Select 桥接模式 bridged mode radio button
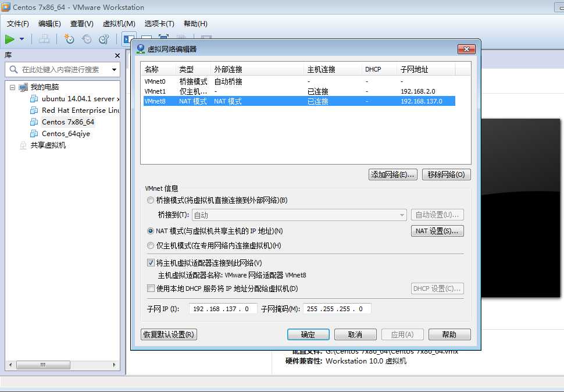The width and height of the screenshot is (564, 392). 151,200
